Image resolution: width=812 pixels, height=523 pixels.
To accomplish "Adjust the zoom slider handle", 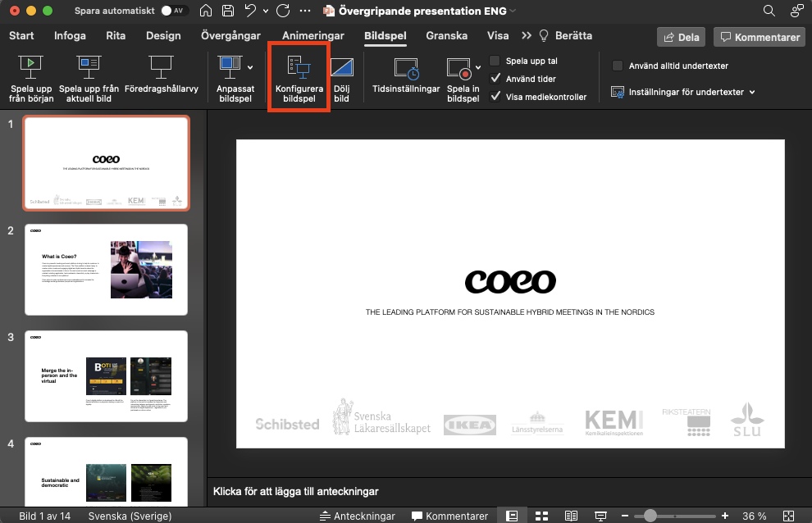I will (650, 516).
